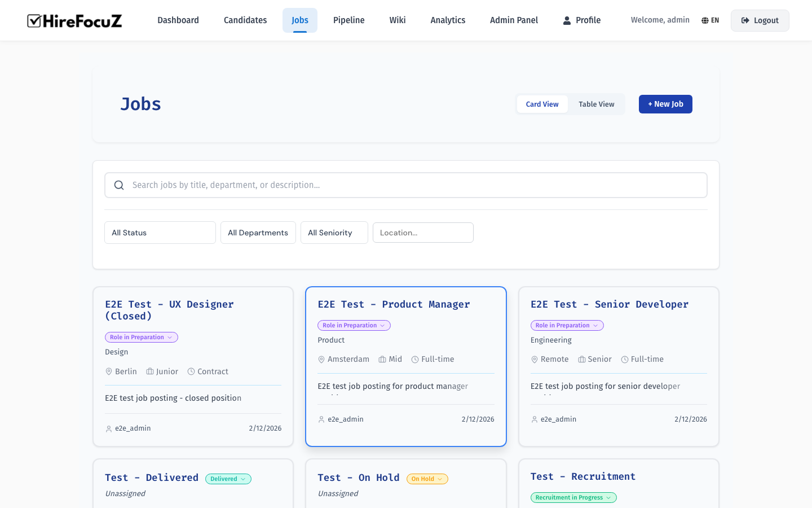Select Card View mode
This screenshot has width=812, height=508.
542,104
